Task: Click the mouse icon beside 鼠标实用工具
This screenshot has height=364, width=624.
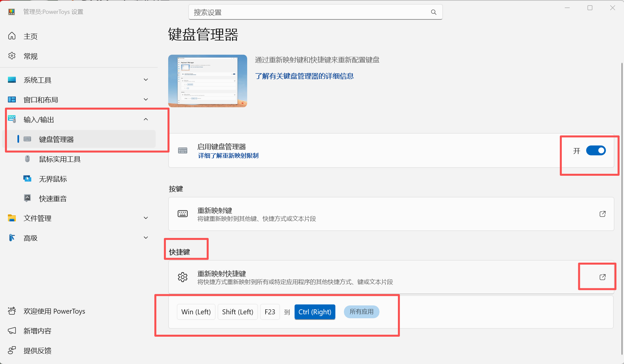Action: 27,159
